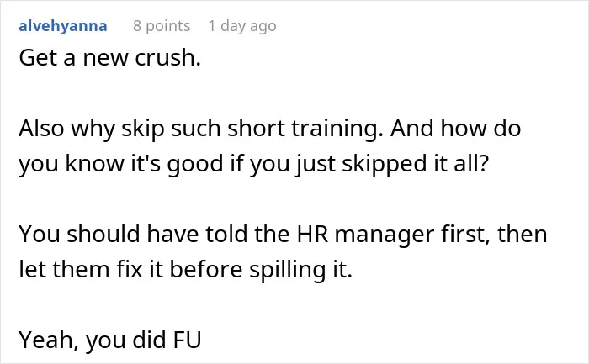589x364 pixels.
Task: Click the line starting 'You should have told'
Action: click(x=283, y=235)
